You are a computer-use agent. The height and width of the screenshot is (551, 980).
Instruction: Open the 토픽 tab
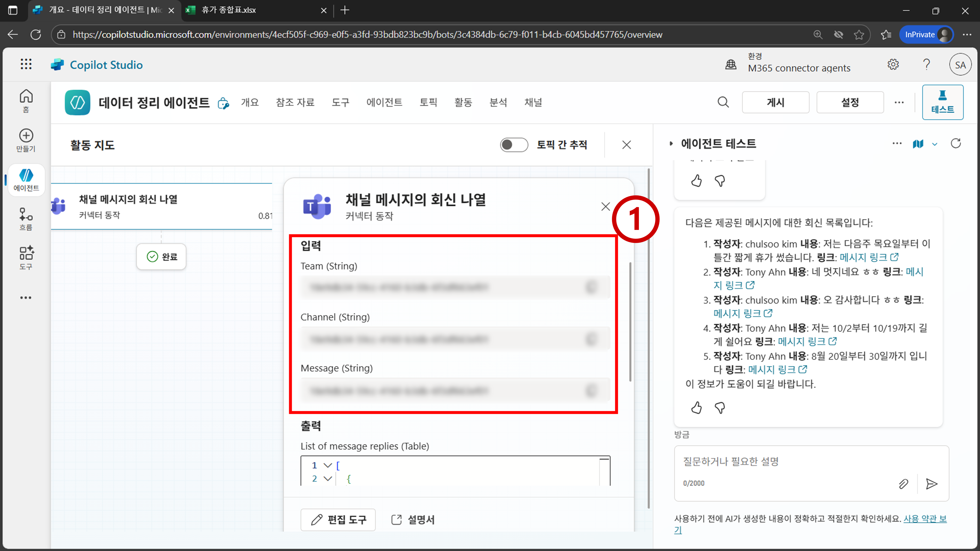(428, 102)
